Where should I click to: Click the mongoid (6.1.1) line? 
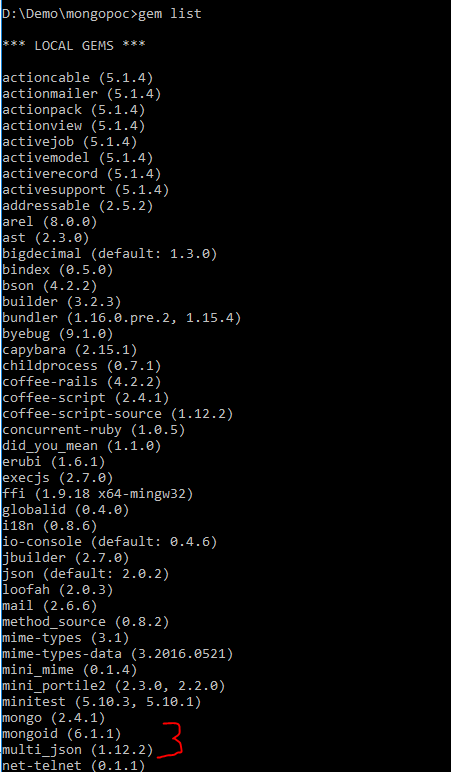62,734
